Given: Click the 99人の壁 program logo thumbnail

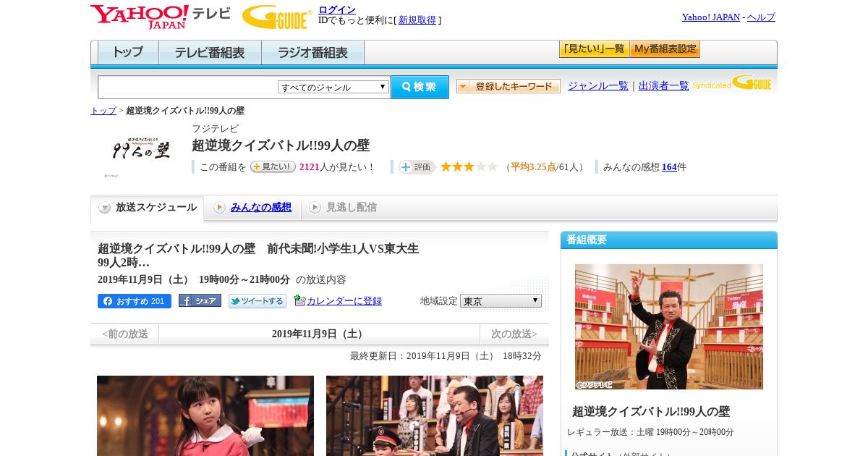Looking at the screenshot, I should pyautogui.click(x=140, y=150).
